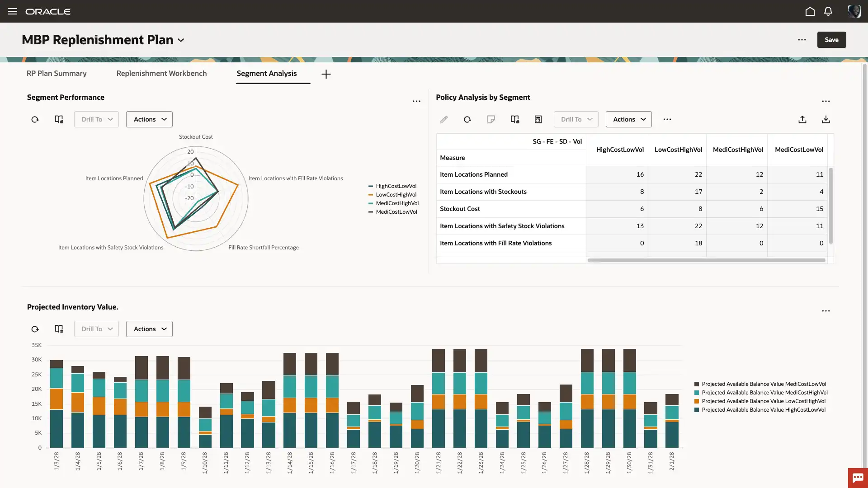Expand the MBP Replenishment Plan title dropdown
Image resolution: width=868 pixels, height=488 pixels.
181,40
